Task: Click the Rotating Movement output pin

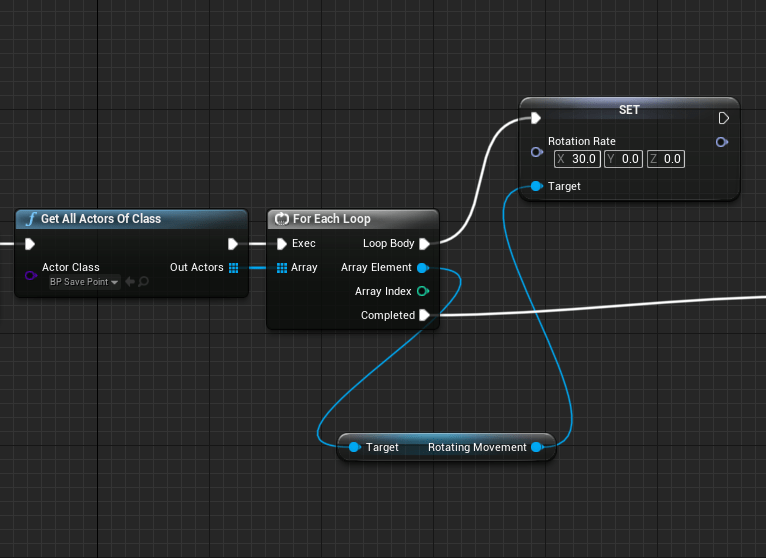Action: 537,447
